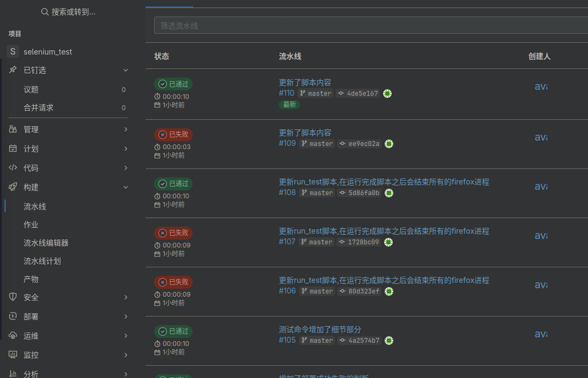Click the 分析 chart icon
The height and width of the screenshot is (378, 588).
click(13, 374)
